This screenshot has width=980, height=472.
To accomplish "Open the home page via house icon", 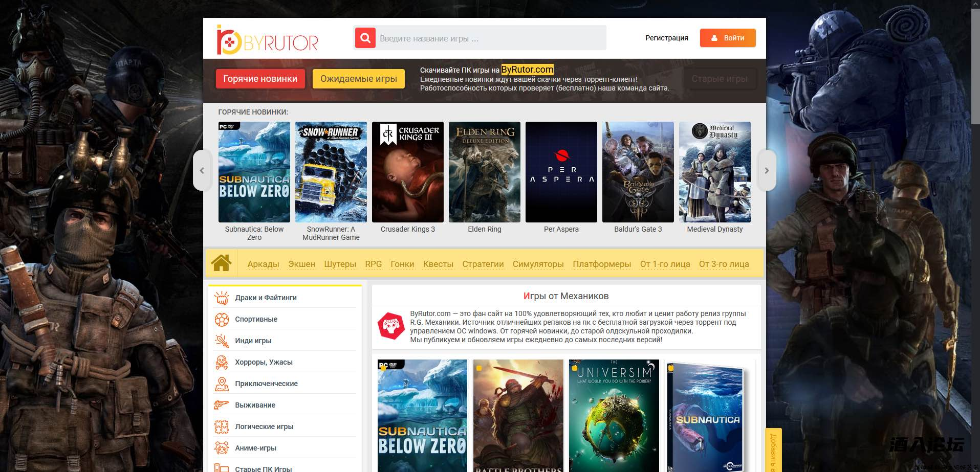I will [221, 263].
